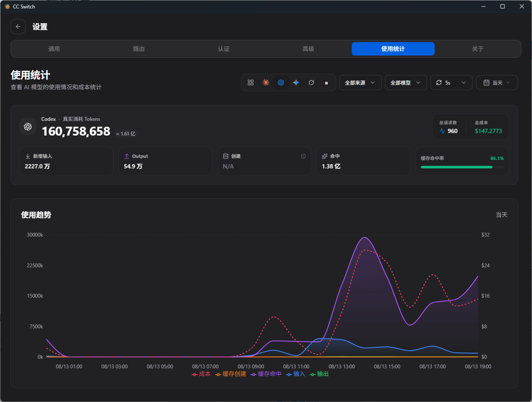Open the 全部来源 source dropdown
The height and width of the screenshot is (402, 532).
(x=361, y=83)
